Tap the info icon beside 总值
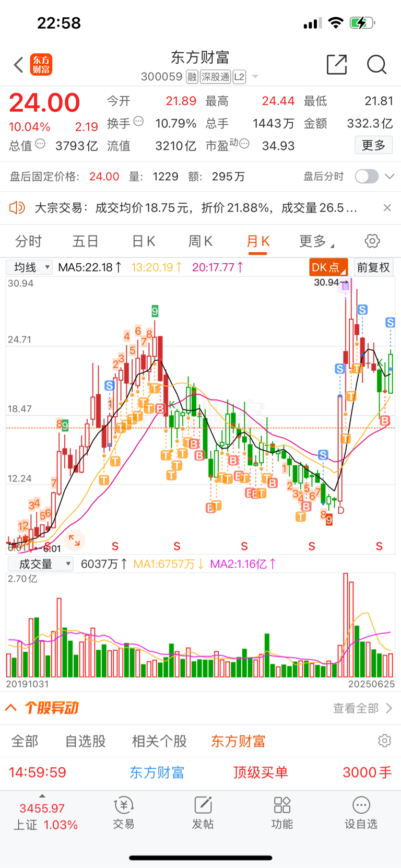Screen dimensions: 401x868 [x=40, y=144]
